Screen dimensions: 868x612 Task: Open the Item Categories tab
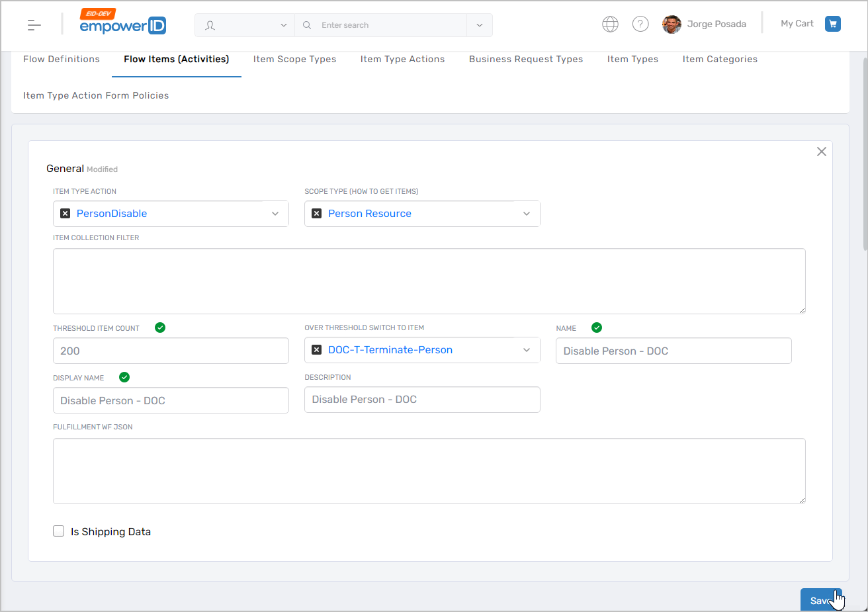719,59
